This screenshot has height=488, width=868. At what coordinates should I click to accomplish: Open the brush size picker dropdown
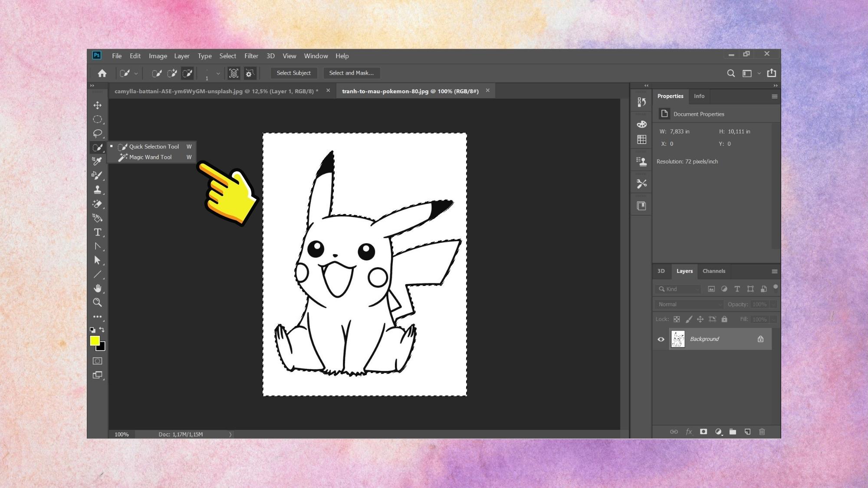[218, 73]
